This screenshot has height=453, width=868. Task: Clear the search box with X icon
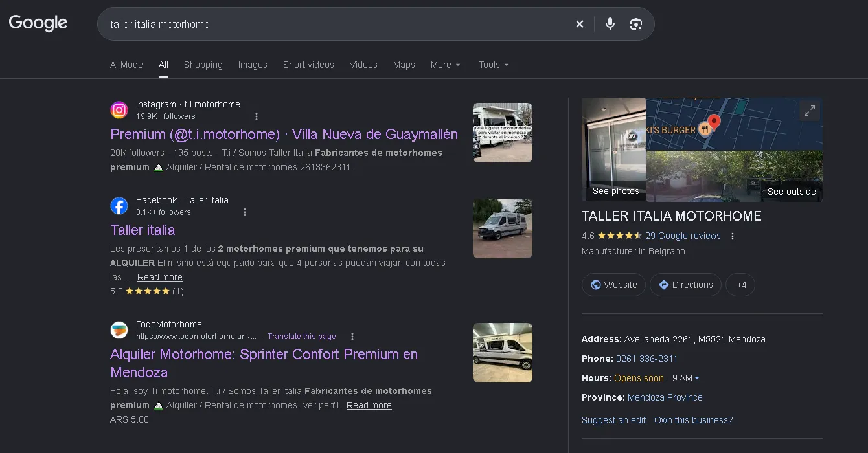(x=580, y=24)
